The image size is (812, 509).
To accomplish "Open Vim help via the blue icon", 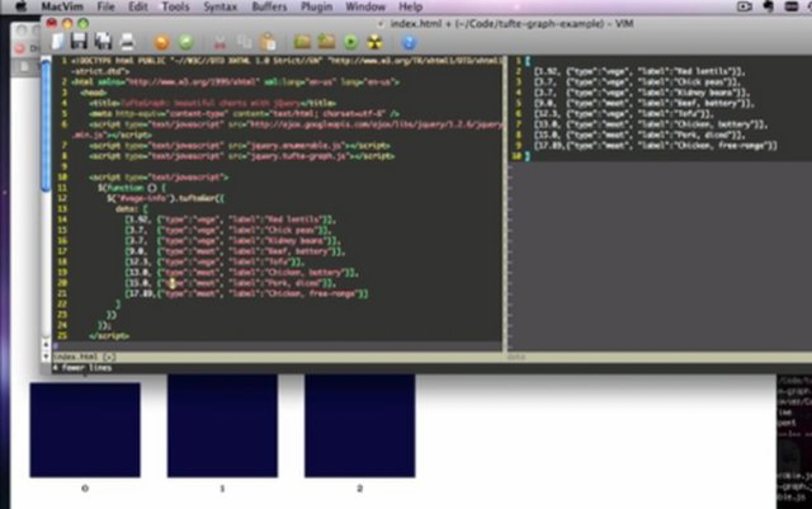I will [x=409, y=43].
